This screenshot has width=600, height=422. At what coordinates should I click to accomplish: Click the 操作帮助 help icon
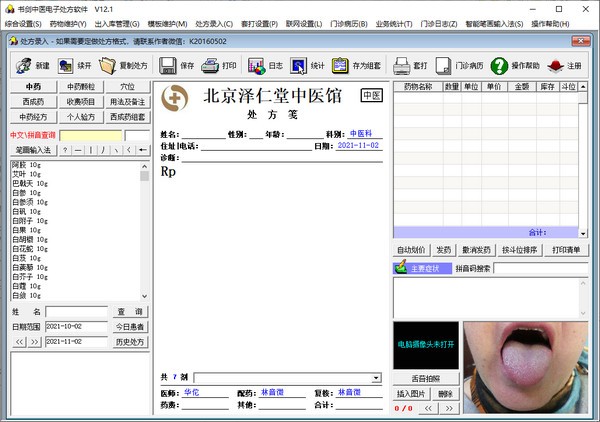[x=499, y=65]
